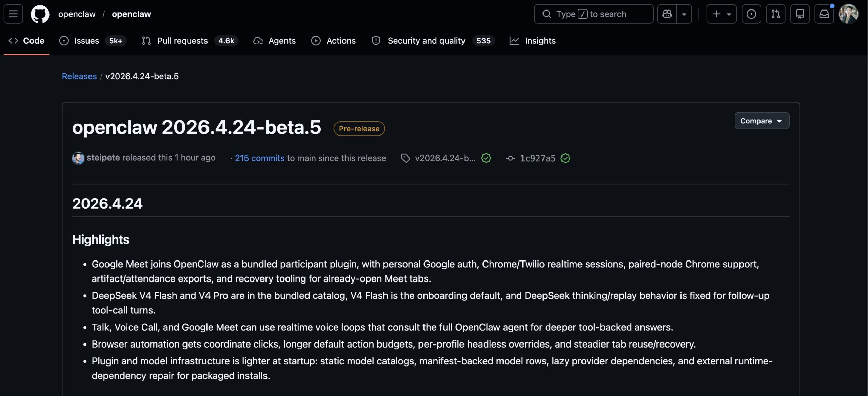Open the v2026.4.24-b... tag link

445,158
